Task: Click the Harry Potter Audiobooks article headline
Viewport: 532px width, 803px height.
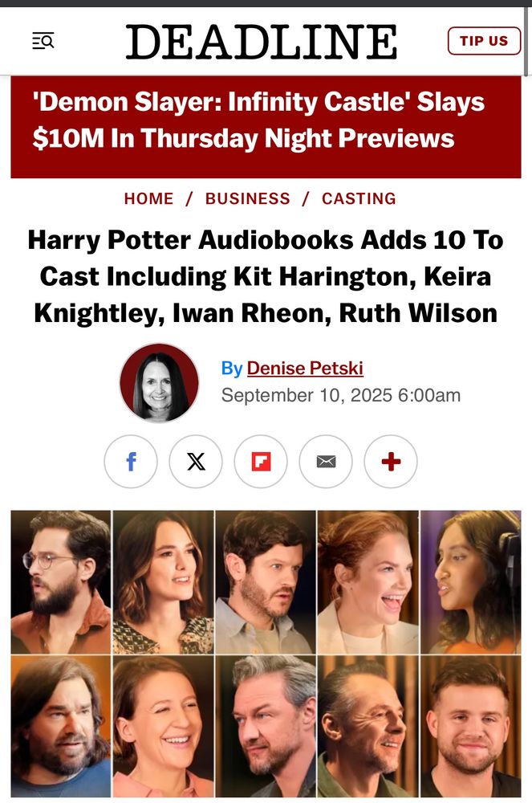Action: (266, 276)
